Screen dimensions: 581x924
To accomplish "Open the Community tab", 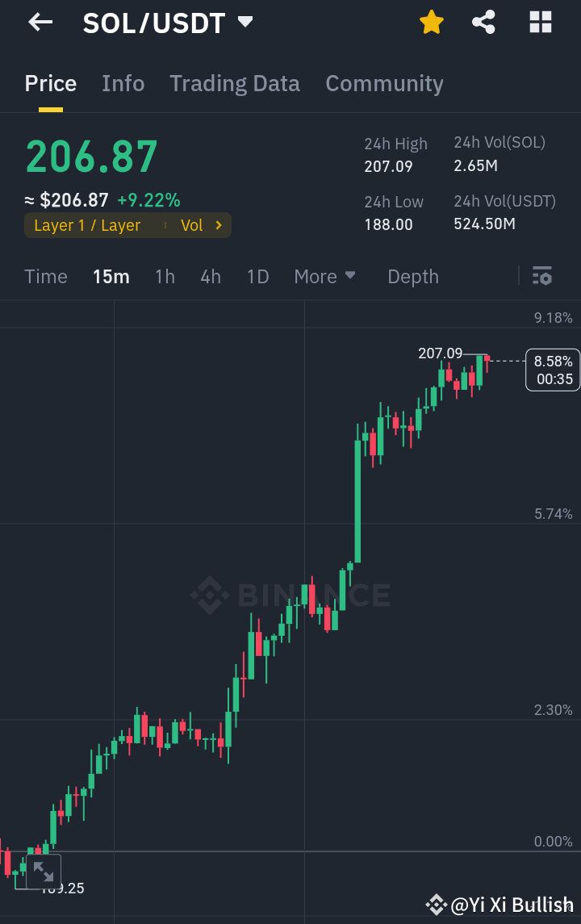I will [x=384, y=83].
